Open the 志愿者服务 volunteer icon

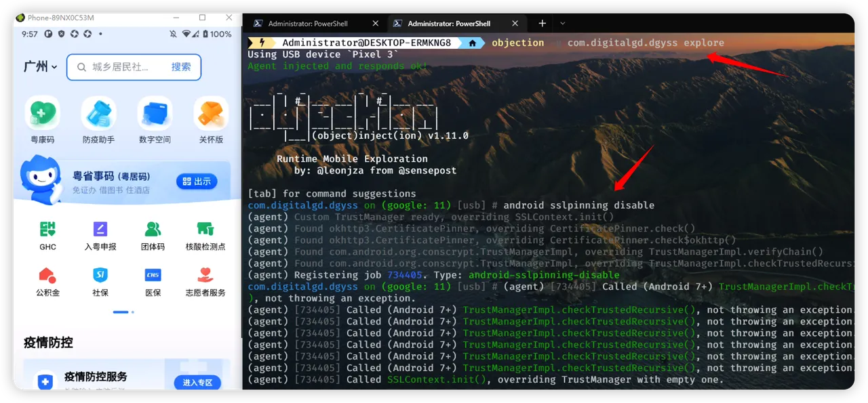coord(205,275)
